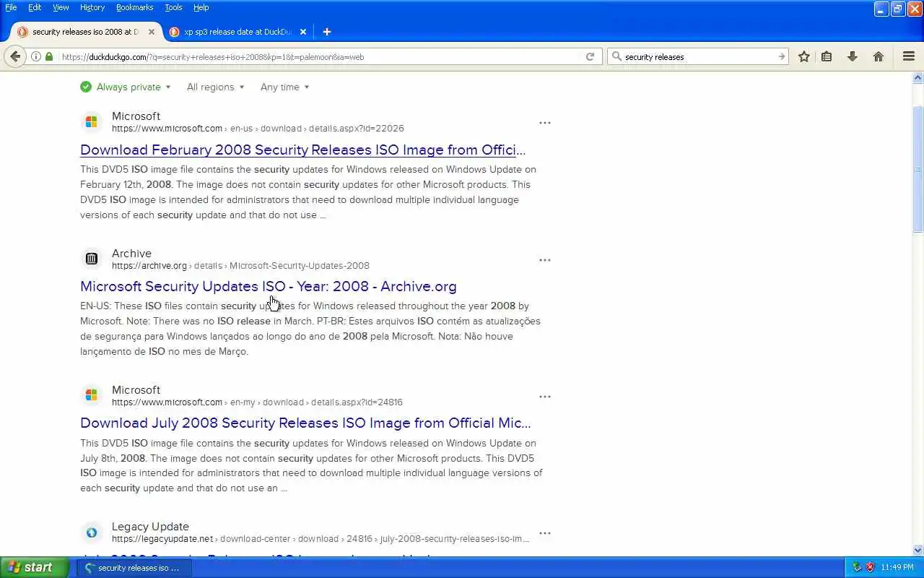The image size is (924, 578).
Task: Click the 'security releases' search field
Action: click(x=699, y=56)
